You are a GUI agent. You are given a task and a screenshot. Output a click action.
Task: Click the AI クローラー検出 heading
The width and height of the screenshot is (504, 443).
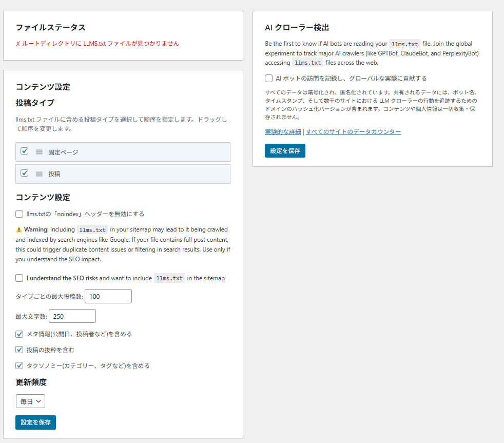point(297,28)
